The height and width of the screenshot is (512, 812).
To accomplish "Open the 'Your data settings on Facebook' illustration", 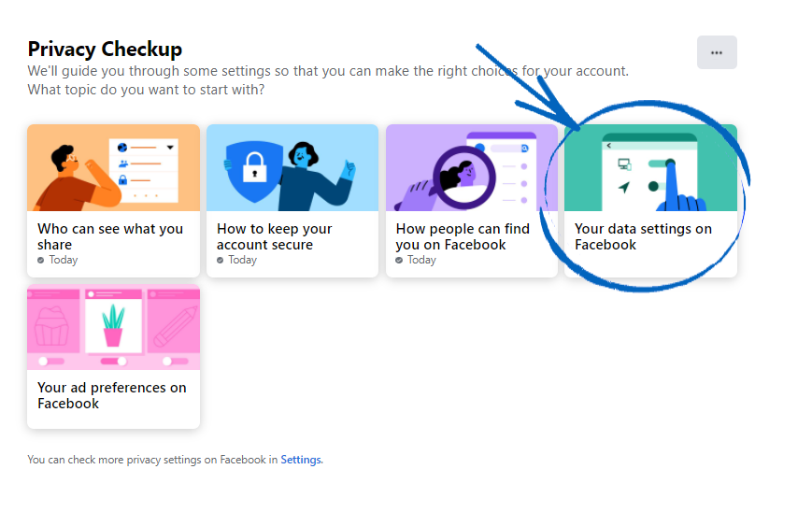I will pyautogui.click(x=651, y=168).
